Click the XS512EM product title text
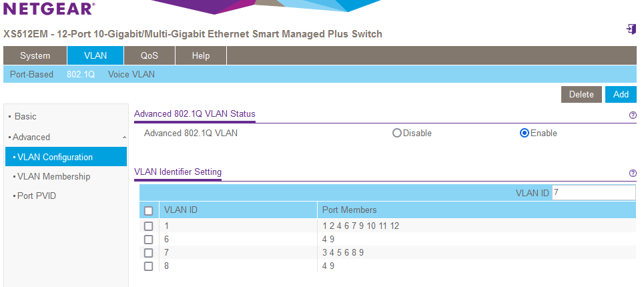This screenshot has width=644, height=287. (x=193, y=33)
